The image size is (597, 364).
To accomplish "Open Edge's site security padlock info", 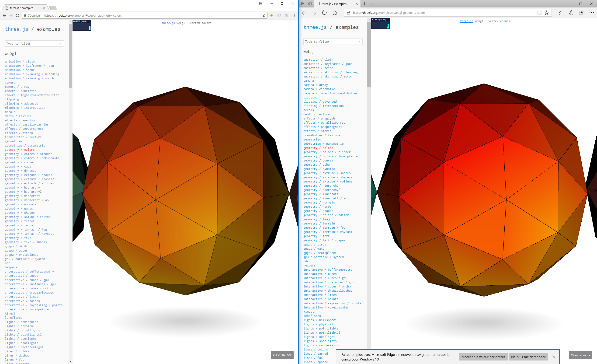I will click(348, 13).
